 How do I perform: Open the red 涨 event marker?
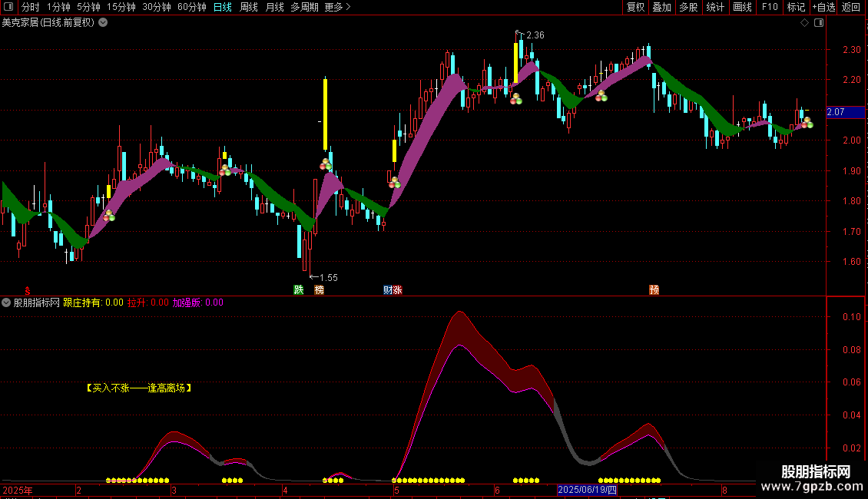(x=397, y=290)
